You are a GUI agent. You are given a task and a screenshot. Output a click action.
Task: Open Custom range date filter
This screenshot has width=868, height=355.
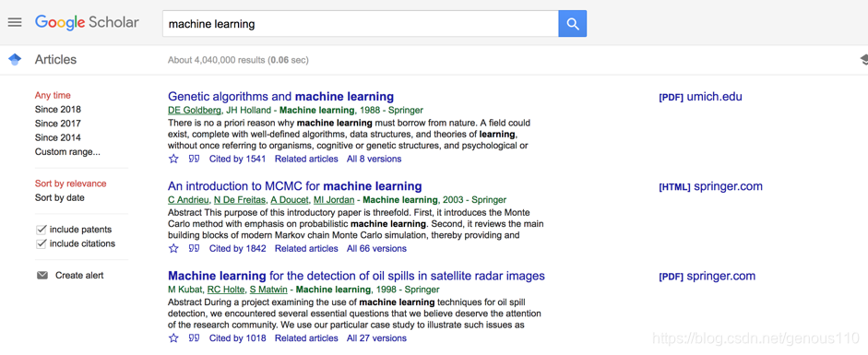pos(67,151)
